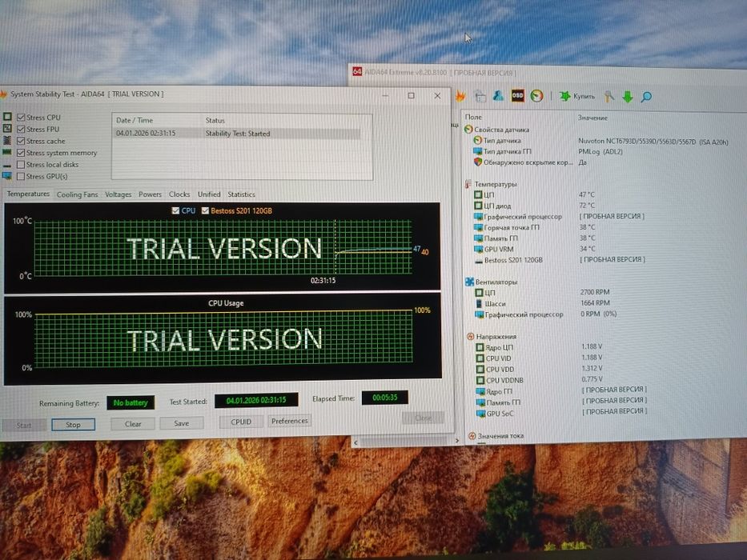Maximize the System Stability Test window

(x=412, y=96)
